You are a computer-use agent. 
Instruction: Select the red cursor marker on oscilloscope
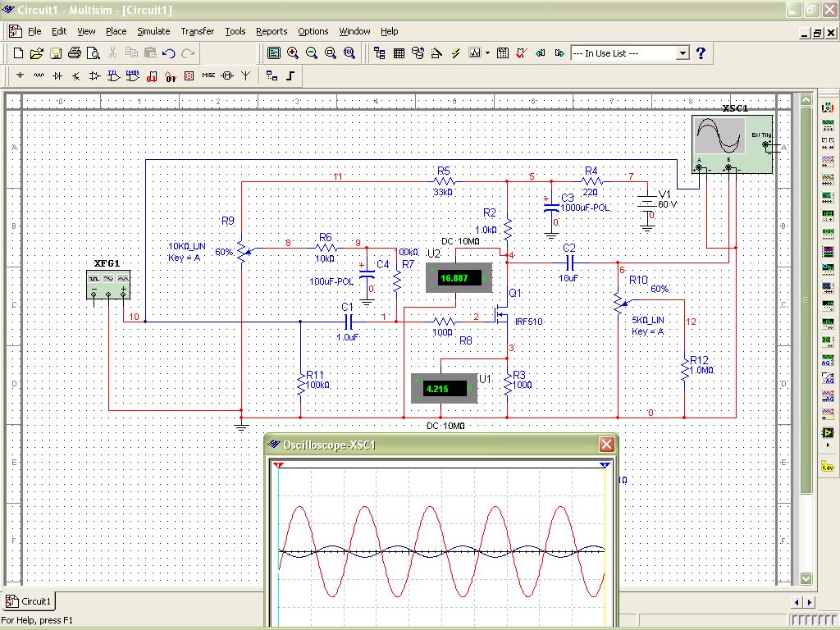pos(278,465)
